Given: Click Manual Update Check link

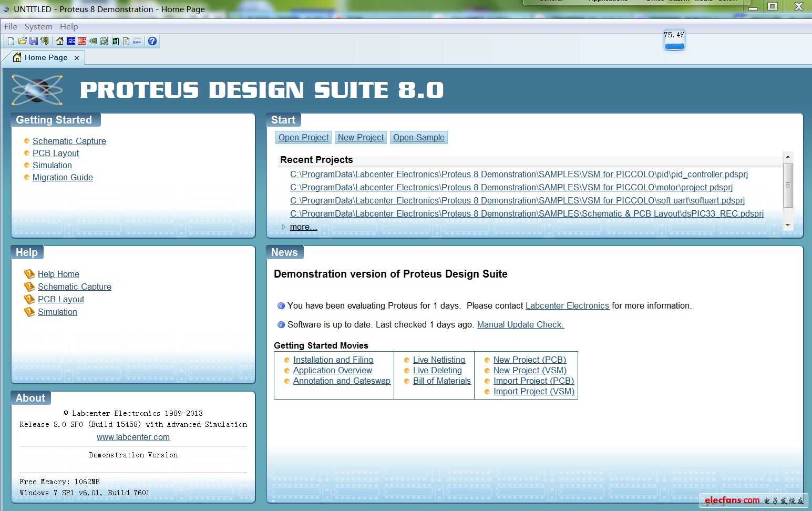Looking at the screenshot, I should point(520,324).
